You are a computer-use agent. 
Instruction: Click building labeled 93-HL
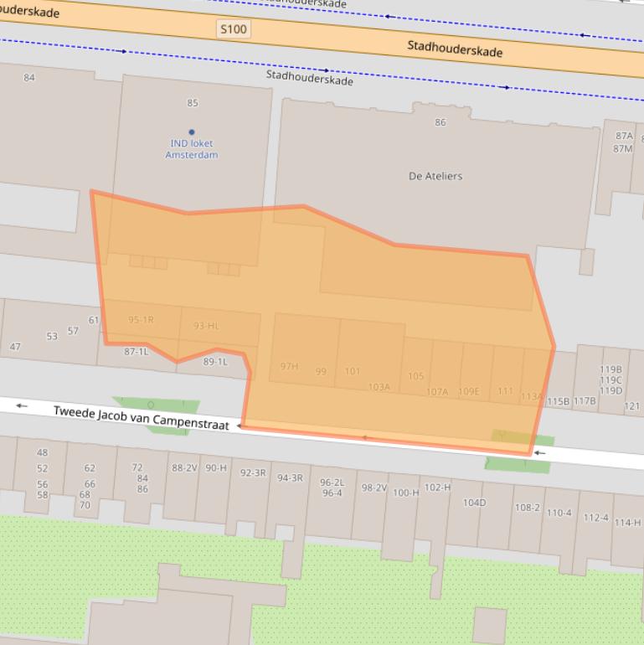[x=206, y=326]
